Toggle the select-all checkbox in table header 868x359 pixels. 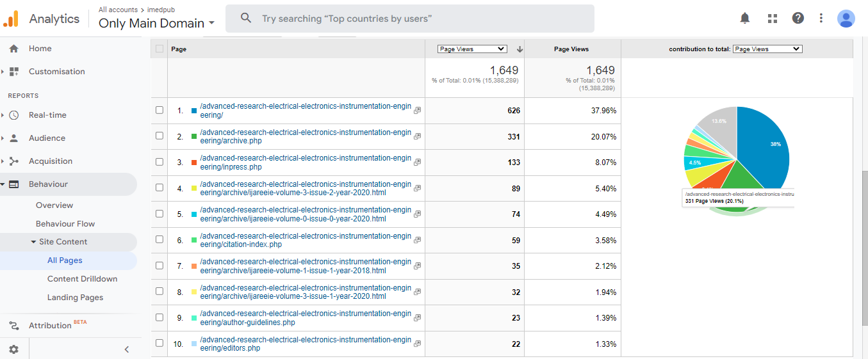pyautogui.click(x=160, y=49)
